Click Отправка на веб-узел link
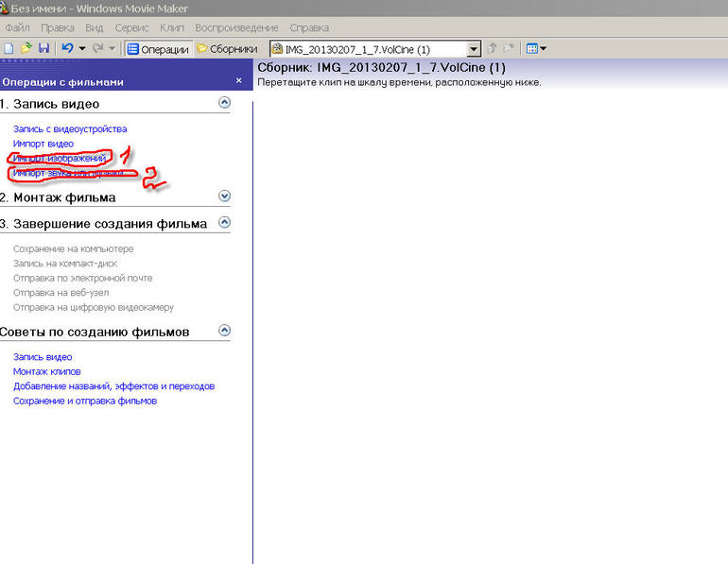 61,293
